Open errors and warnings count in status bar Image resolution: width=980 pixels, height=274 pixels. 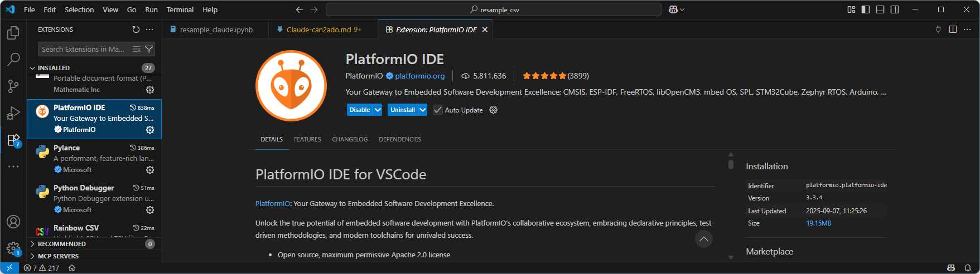pyautogui.click(x=41, y=268)
